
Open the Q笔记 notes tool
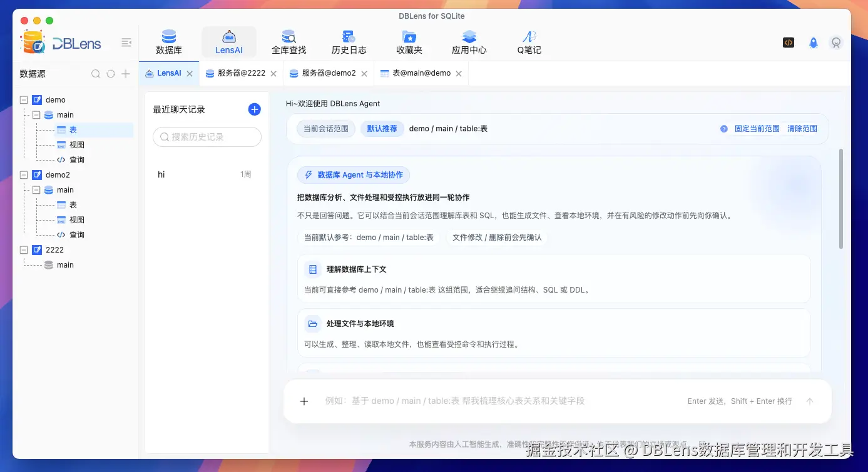point(529,42)
